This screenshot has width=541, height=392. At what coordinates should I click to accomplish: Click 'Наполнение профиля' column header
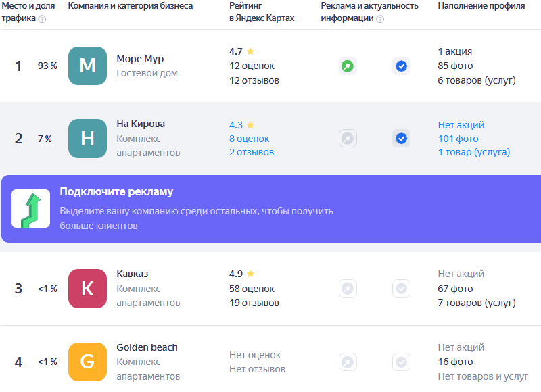coord(481,6)
